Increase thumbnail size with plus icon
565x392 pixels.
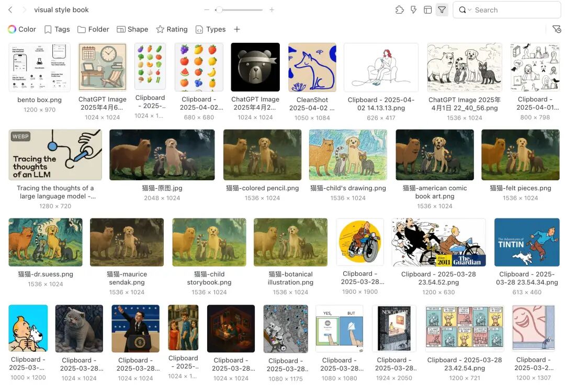(x=272, y=10)
